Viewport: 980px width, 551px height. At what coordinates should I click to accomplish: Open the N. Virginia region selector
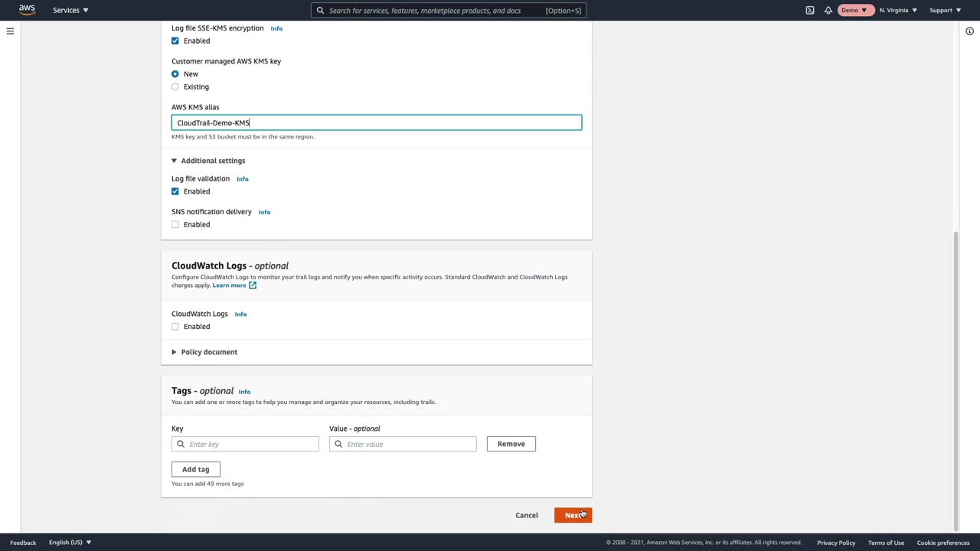pyautogui.click(x=898, y=10)
